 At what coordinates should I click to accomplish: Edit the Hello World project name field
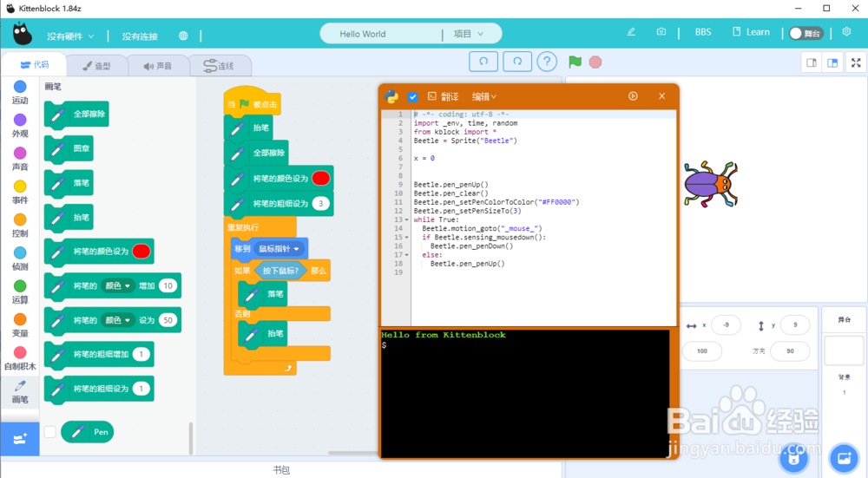coord(381,34)
